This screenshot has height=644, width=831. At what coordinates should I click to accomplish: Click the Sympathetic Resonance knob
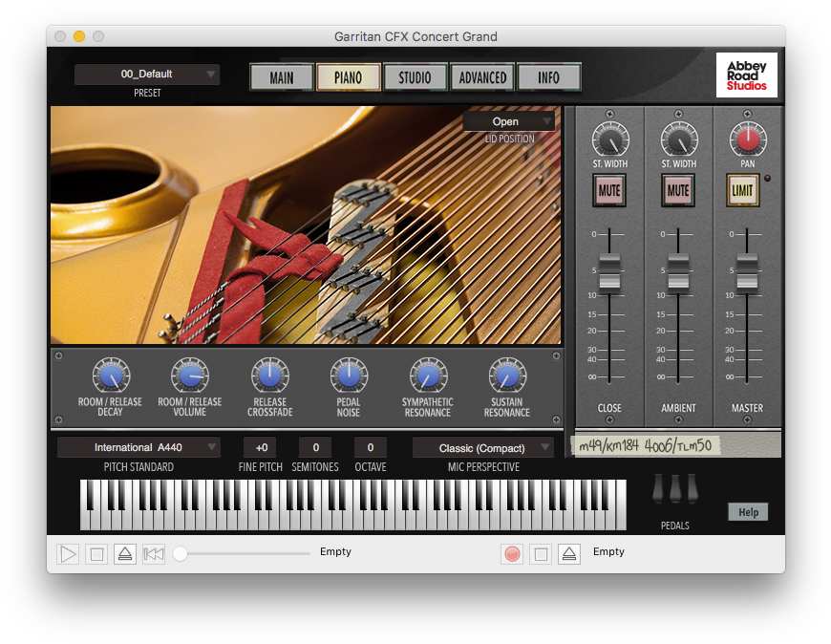tap(428, 376)
